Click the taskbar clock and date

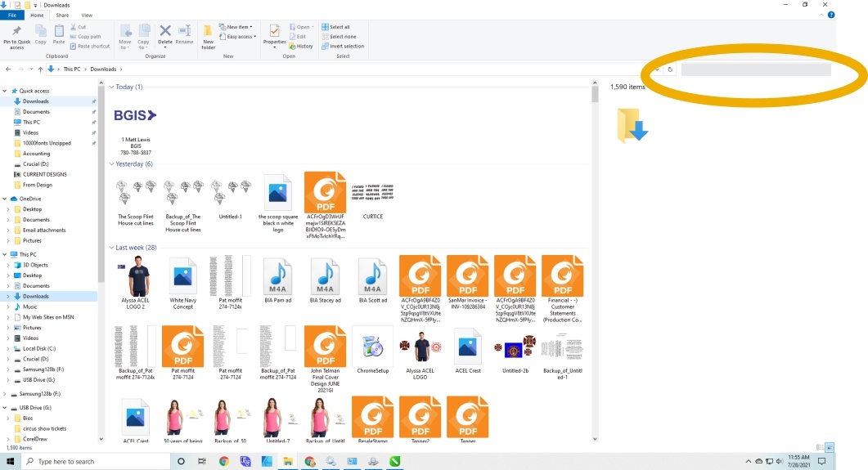[x=798, y=461]
